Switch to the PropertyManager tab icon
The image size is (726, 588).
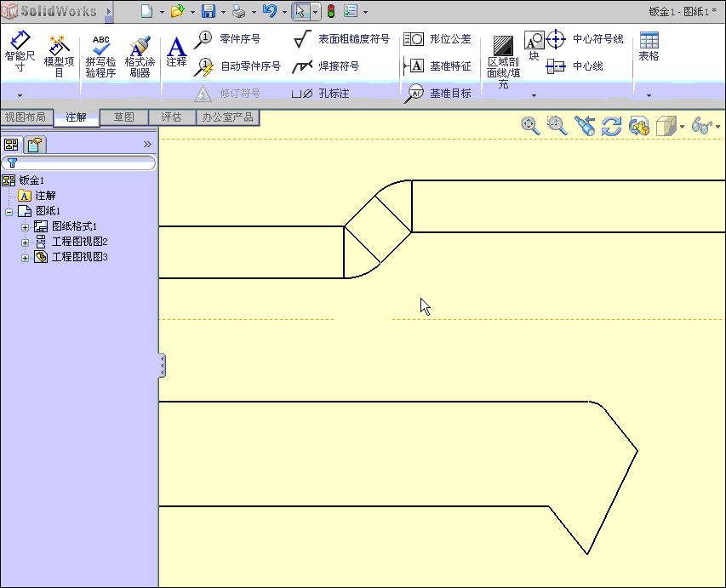point(35,145)
